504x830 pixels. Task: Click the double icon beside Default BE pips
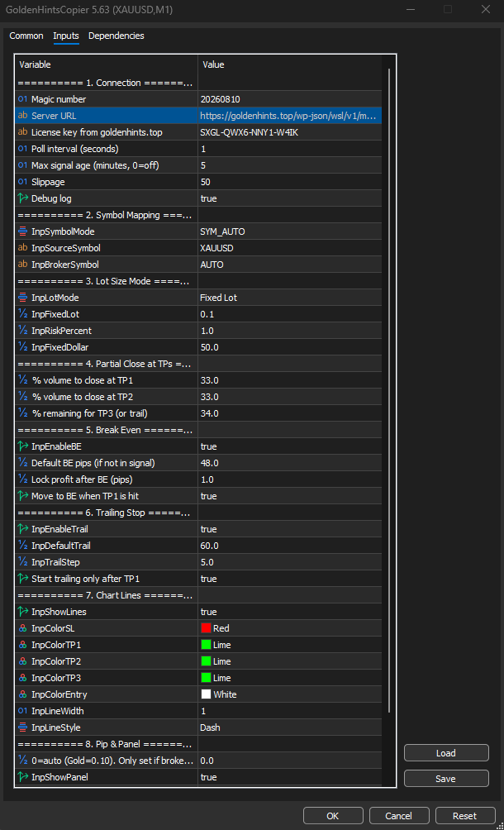(23, 463)
